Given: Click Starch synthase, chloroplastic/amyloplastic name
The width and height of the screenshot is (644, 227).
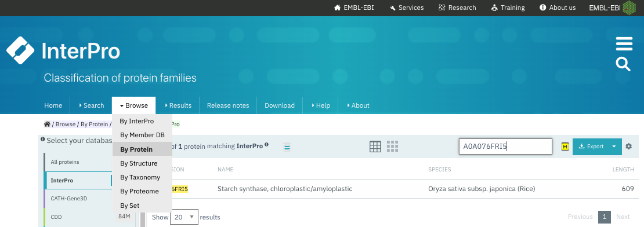Looking at the screenshot, I should (x=285, y=189).
